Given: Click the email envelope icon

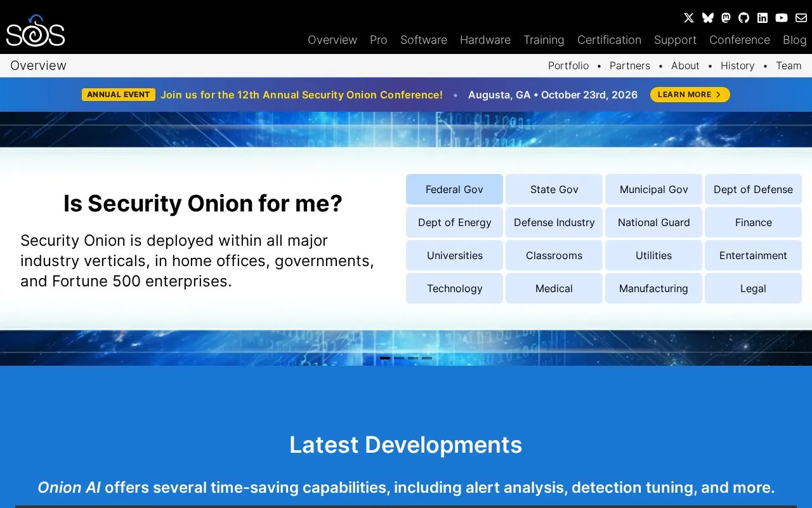Looking at the screenshot, I should click(x=801, y=18).
